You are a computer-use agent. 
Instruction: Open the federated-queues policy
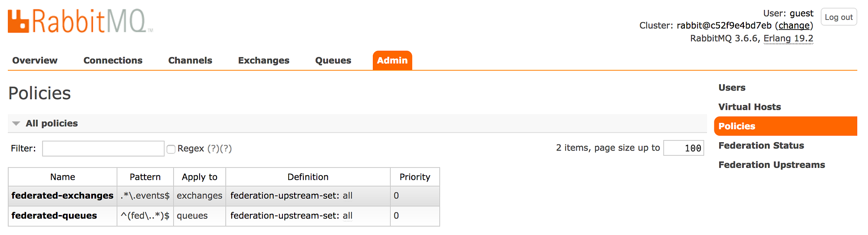(54, 216)
